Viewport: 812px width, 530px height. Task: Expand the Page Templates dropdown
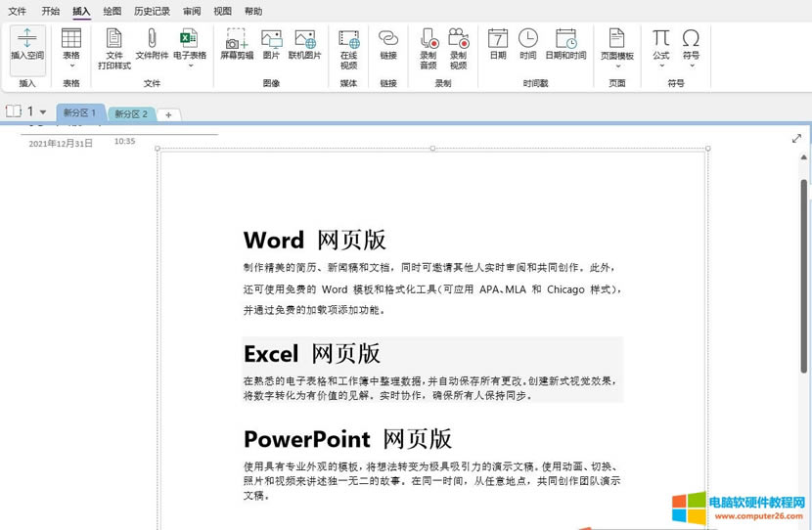[x=616, y=66]
